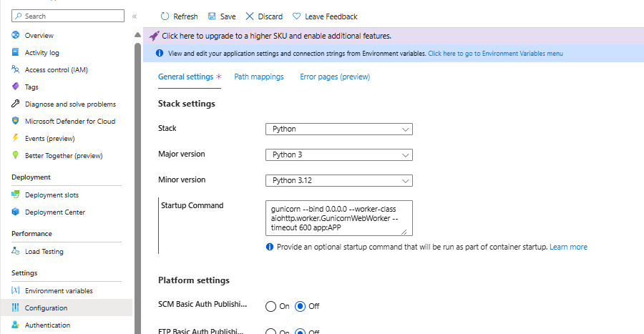Click the Save floppy disk icon

click(x=212, y=16)
